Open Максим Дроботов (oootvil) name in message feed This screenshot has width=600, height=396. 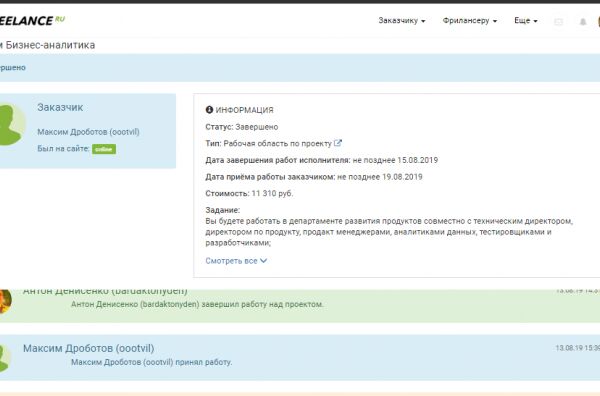89,349
